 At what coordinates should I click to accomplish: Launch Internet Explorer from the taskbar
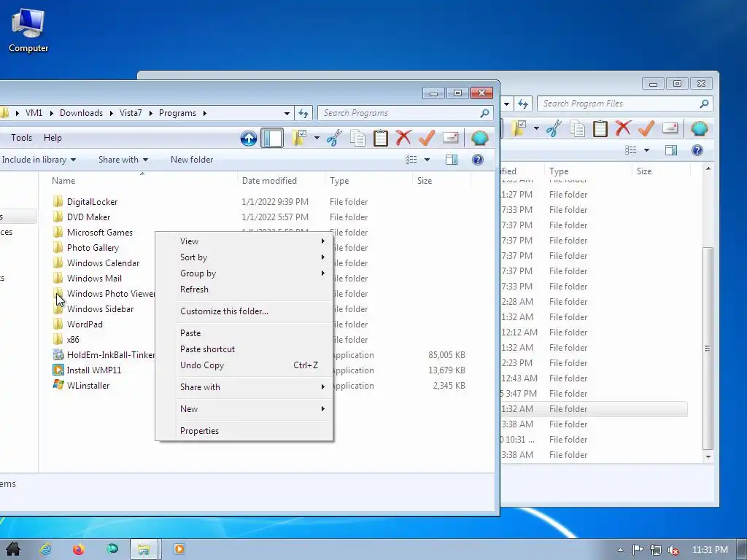(x=45, y=549)
